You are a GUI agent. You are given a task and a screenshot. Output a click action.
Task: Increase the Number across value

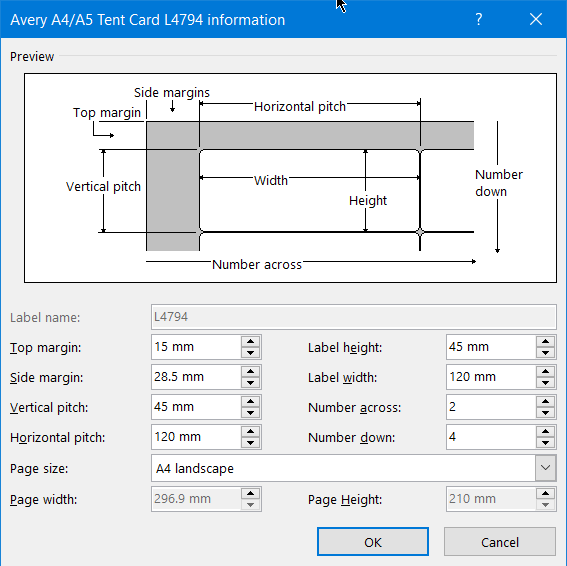pyautogui.click(x=546, y=401)
